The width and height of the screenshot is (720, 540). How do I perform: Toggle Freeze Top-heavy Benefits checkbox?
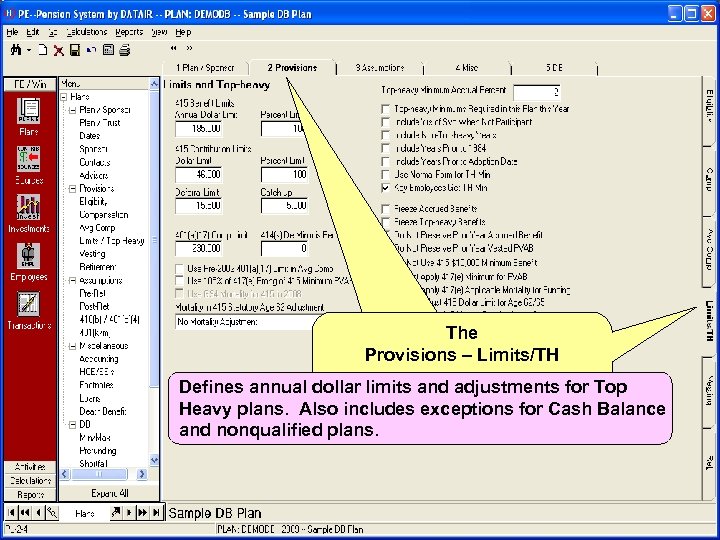click(x=386, y=222)
